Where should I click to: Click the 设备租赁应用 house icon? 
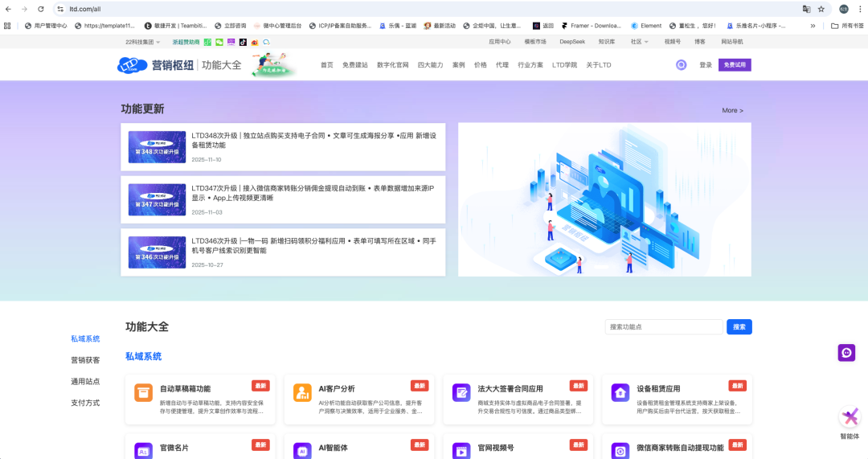620,392
